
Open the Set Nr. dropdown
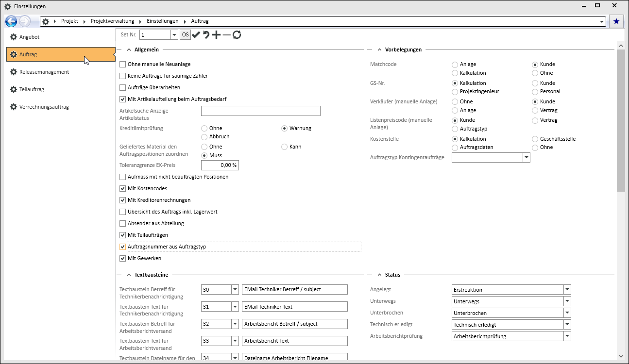click(174, 35)
